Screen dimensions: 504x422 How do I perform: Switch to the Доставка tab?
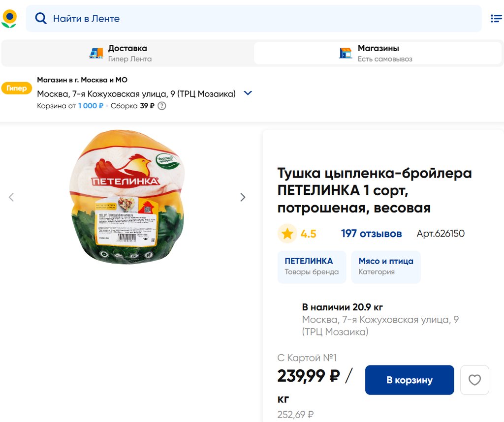[x=127, y=53]
